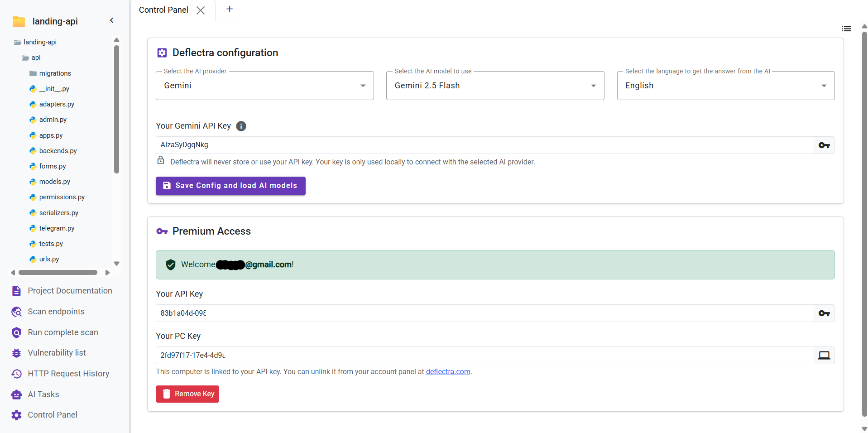868x433 pixels.
Task: Follow the deflectra.com link
Action: 448,372
